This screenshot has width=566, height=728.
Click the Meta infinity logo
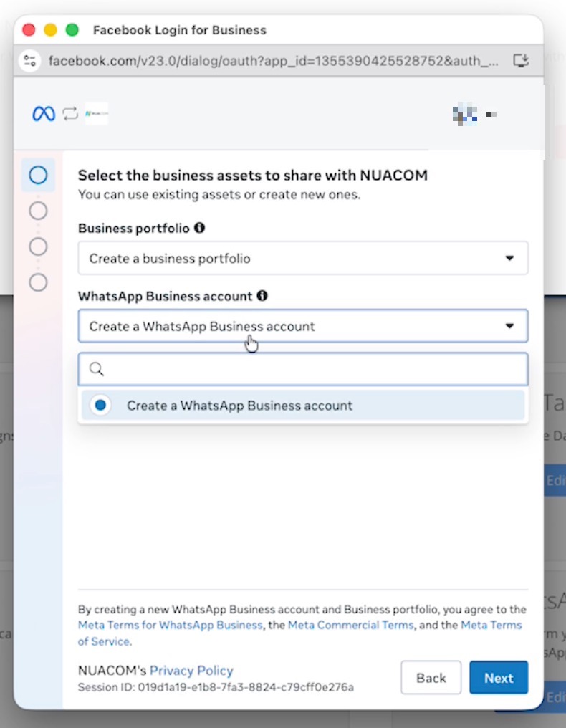tap(44, 114)
